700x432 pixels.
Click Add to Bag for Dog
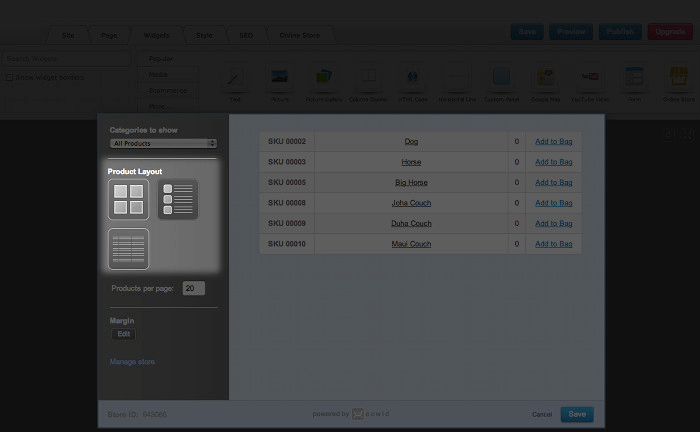coord(554,141)
